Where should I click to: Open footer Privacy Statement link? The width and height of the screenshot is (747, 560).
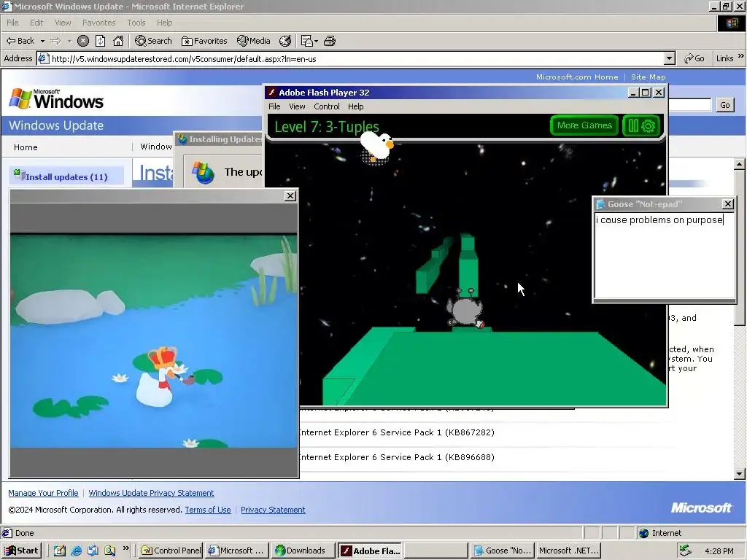273,510
